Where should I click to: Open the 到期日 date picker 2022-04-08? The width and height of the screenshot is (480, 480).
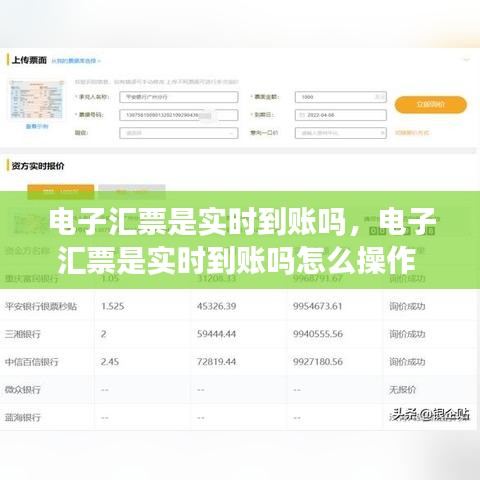pos(341,115)
